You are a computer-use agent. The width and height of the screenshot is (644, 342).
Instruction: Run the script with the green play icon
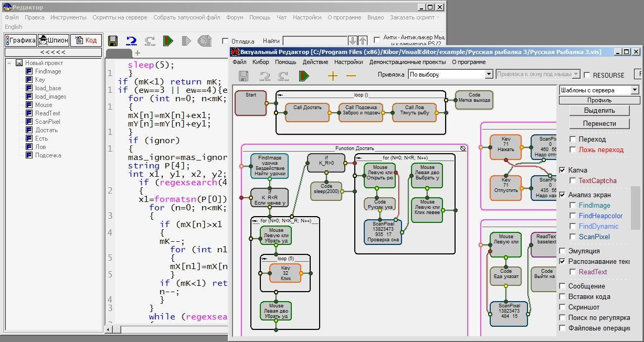pyautogui.click(x=168, y=41)
